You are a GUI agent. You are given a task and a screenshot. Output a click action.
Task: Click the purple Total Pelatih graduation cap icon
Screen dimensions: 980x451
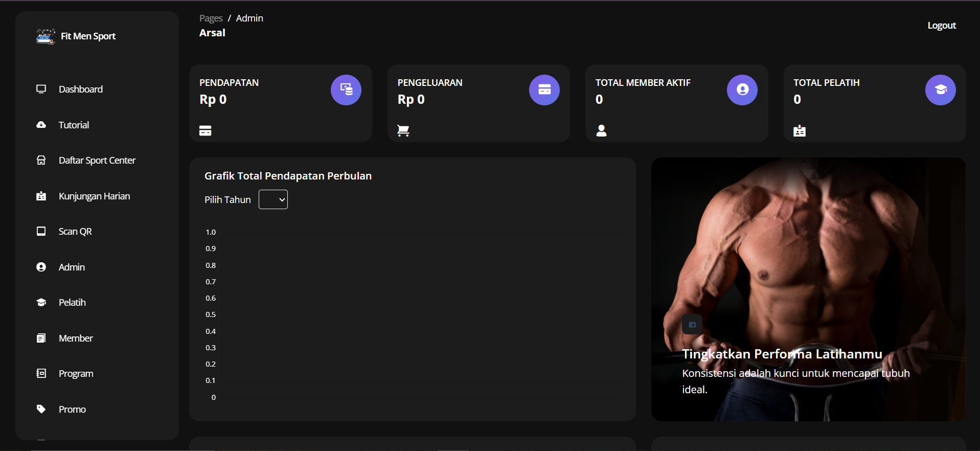pyautogui.click(x=940, y=90)
